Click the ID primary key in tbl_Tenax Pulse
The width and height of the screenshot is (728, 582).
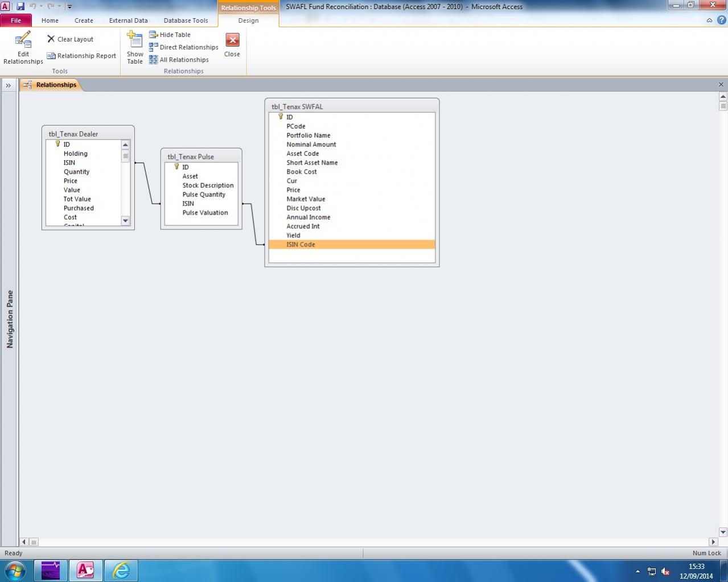(x=186, y=167)
